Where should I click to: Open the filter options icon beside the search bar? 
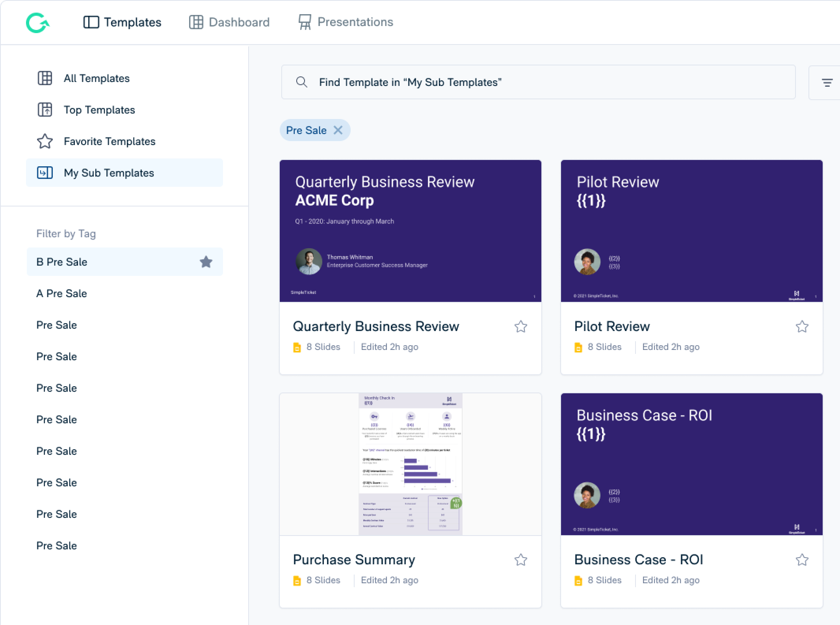pos(828,82)
